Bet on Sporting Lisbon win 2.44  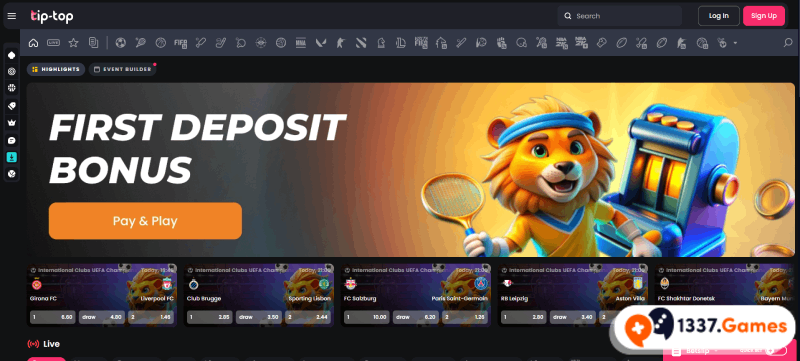(308, 317)
